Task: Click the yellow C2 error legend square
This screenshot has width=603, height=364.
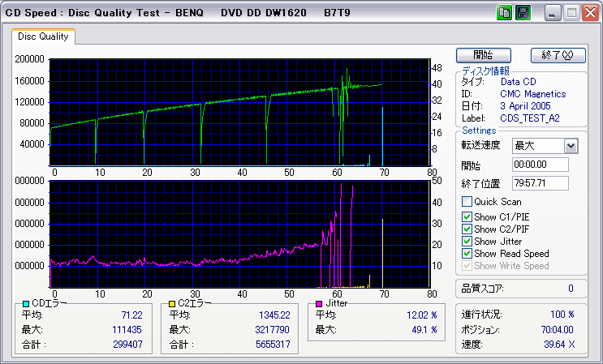Action: [172, 304]
